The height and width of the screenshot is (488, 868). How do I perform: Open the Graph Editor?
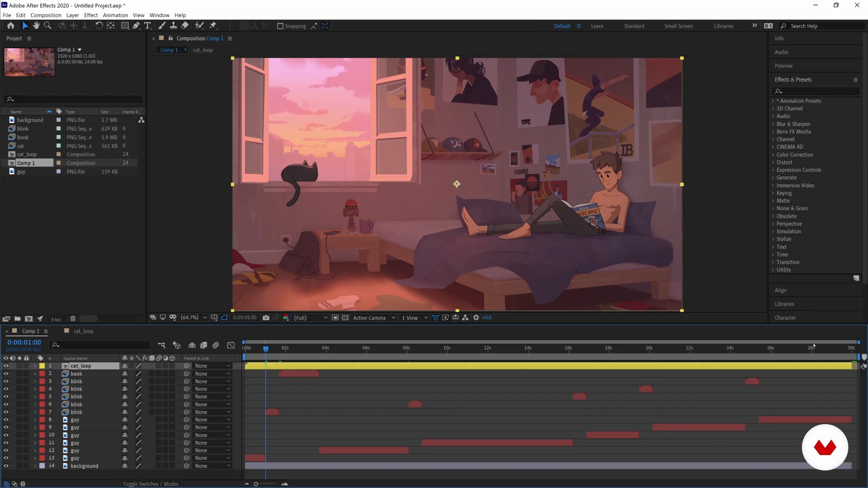pos(231,345)
